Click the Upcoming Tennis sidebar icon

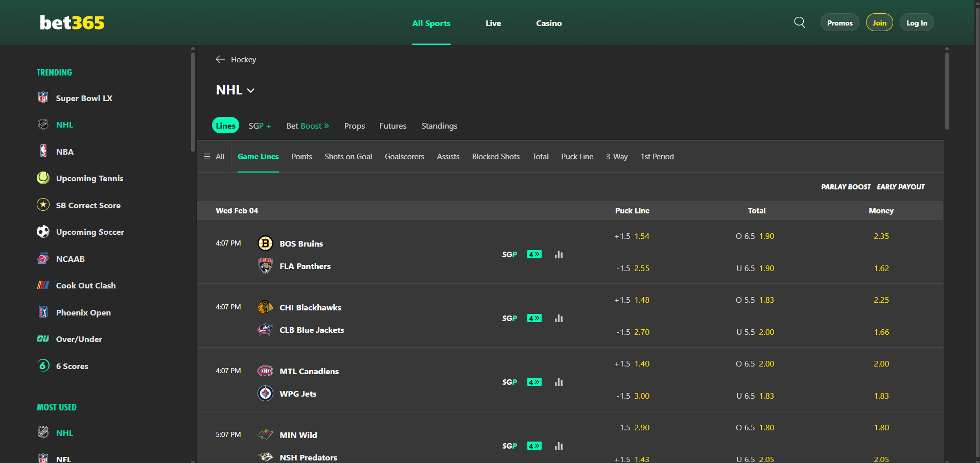[43, 178]
